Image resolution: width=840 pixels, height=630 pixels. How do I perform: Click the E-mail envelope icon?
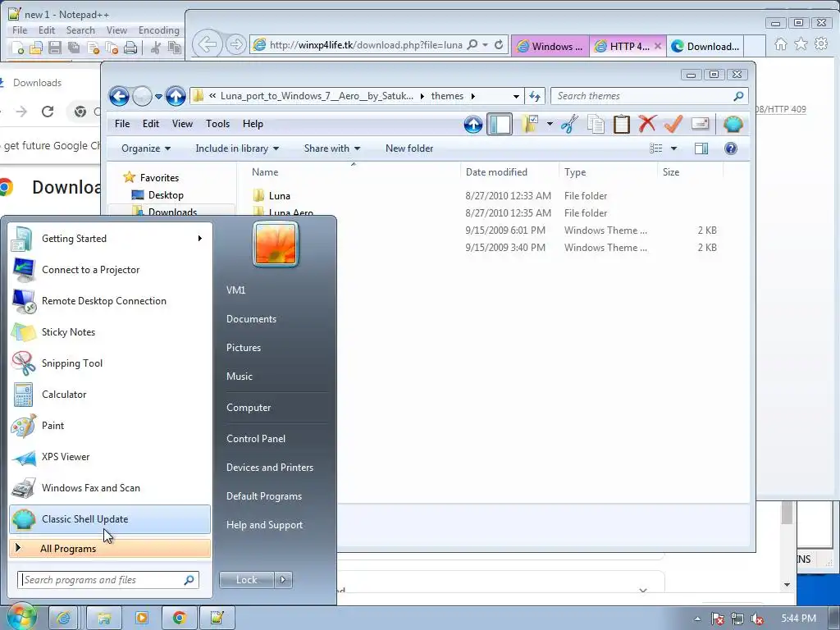[x=701, y=125]
